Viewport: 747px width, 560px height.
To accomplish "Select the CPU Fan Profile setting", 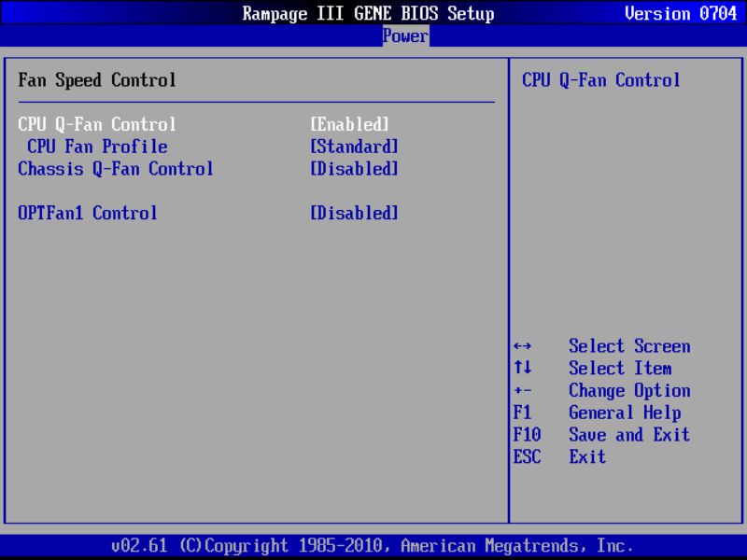I will click(x=97, y=147).
